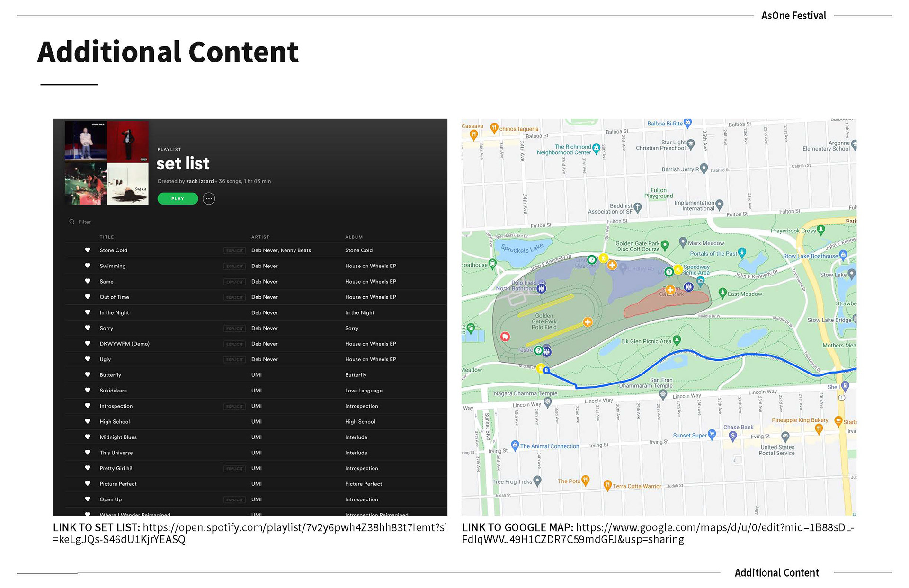909x588 pixels.
Task: Select the Midnight Blues track row
Action: [118, 437]
